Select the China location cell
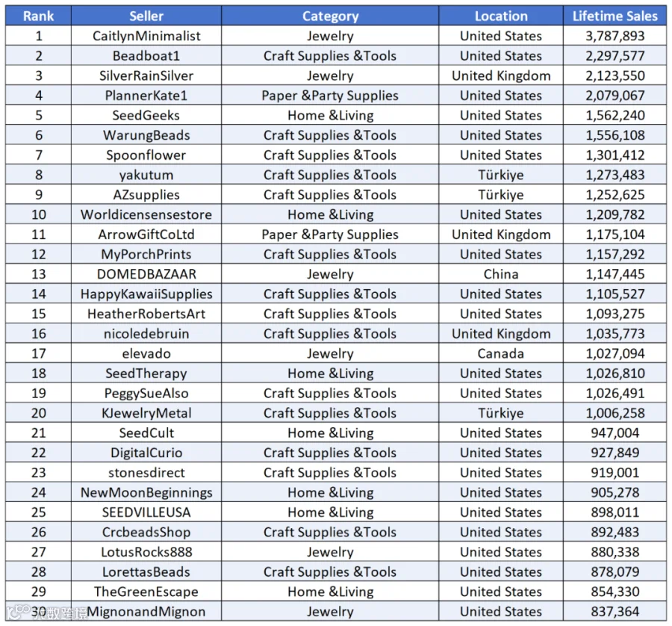Viewport: 672px width, 626px height. point(500,274)
